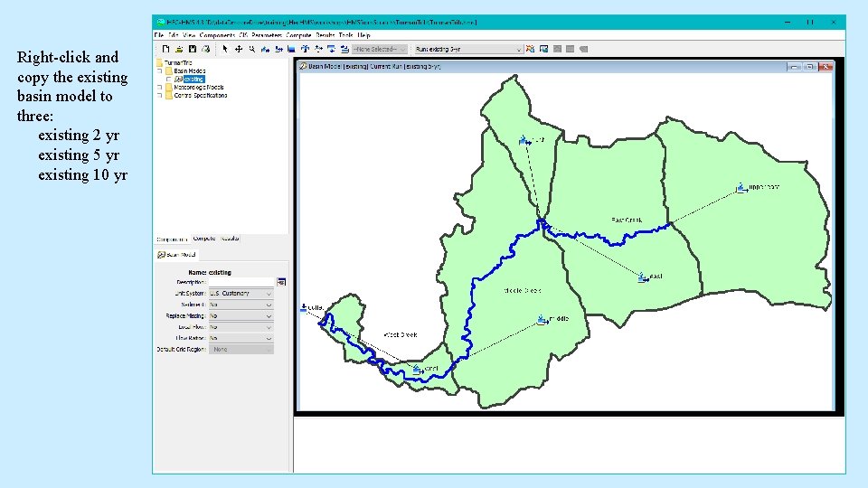Select the east subbasin icon on map
Image resolution: width=868 pixels, height=488 pixels.
point(642,277)
